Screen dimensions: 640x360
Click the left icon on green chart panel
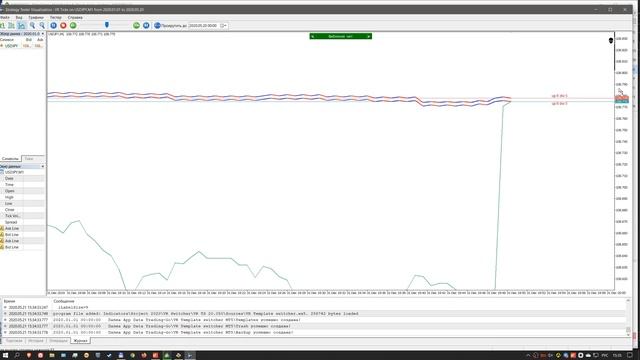click(x=313, y=36)
